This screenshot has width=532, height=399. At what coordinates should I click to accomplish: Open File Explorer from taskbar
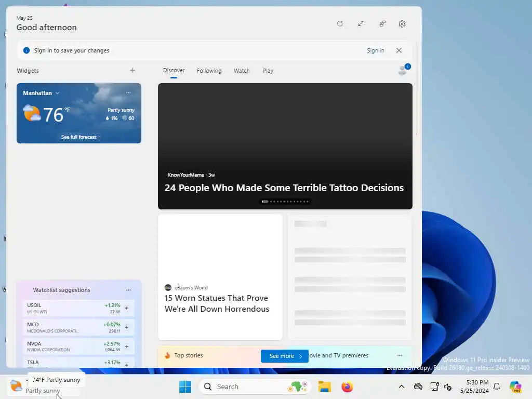click(x=324, y=387)
